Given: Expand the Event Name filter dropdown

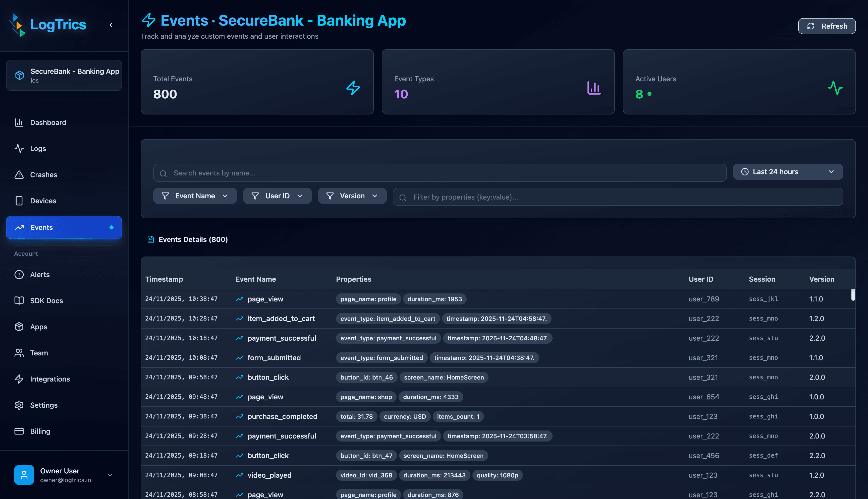Looking at the screenshot, I should tap(195, 196).
